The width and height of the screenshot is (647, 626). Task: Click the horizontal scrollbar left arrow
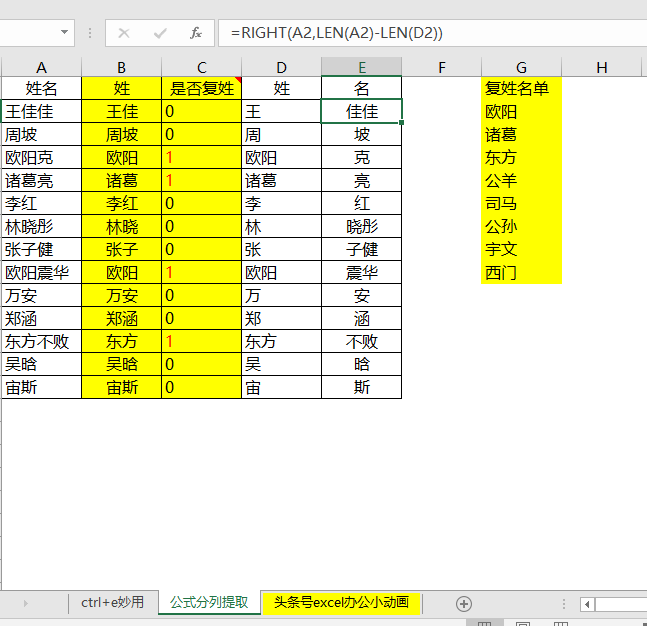point(587,605)
